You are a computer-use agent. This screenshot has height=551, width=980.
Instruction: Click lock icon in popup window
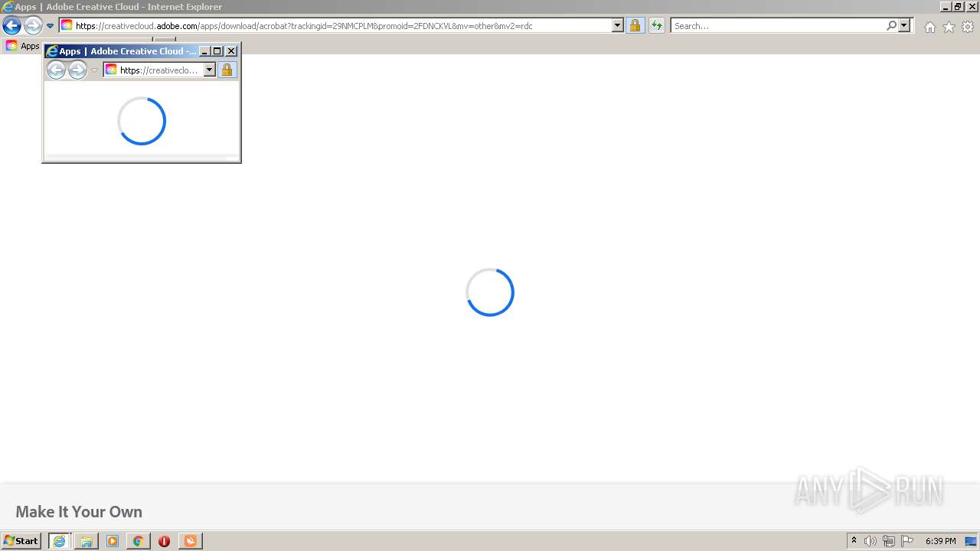(227, 70)
